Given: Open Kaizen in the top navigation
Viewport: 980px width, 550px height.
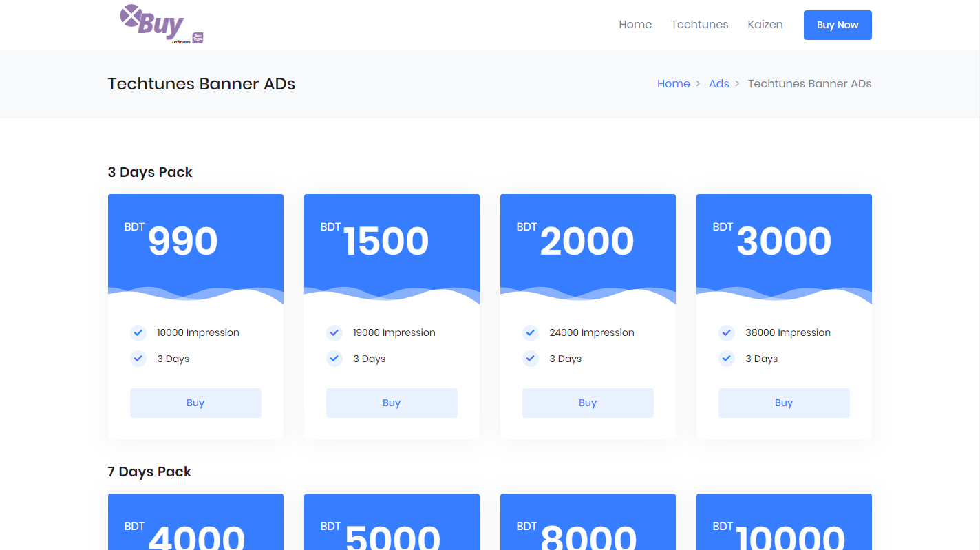Looking at the screenshot, I should tap(765, 25).
